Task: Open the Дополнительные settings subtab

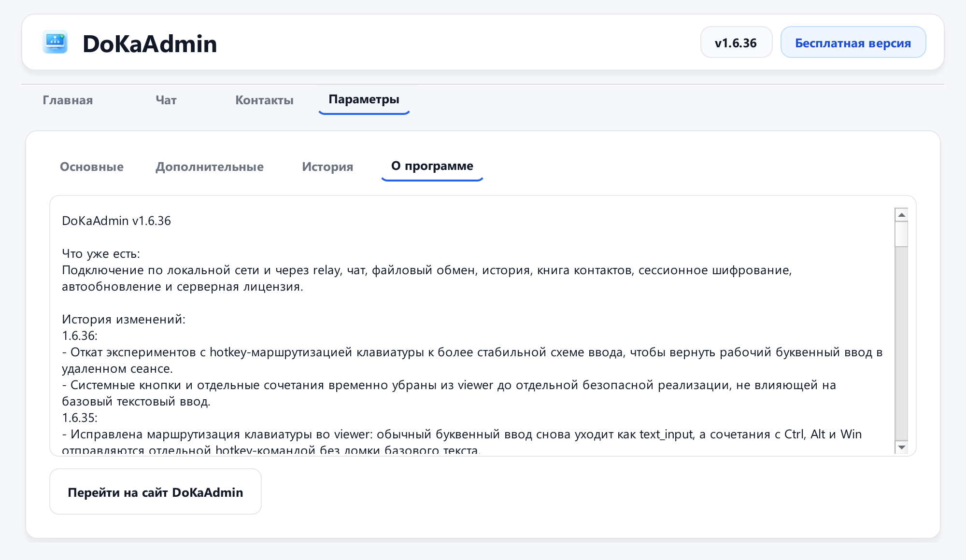Action: point(210,167)
